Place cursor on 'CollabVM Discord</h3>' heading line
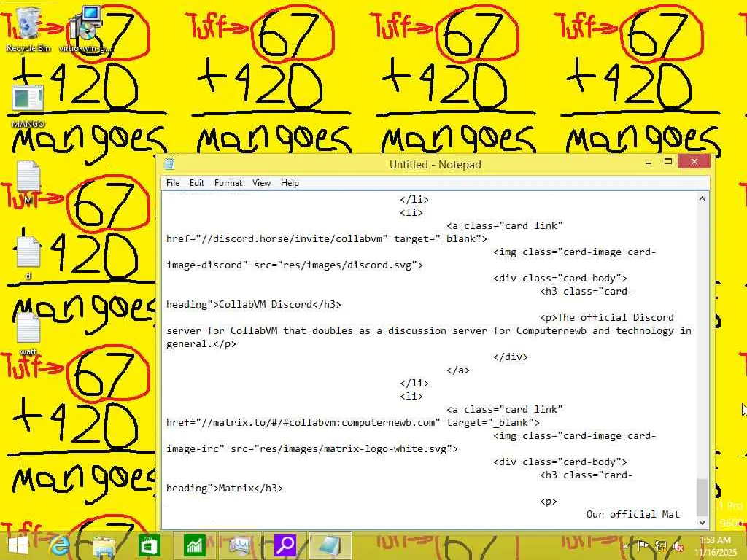This screenshot has width=747, height=560. [x=253, y=304]
